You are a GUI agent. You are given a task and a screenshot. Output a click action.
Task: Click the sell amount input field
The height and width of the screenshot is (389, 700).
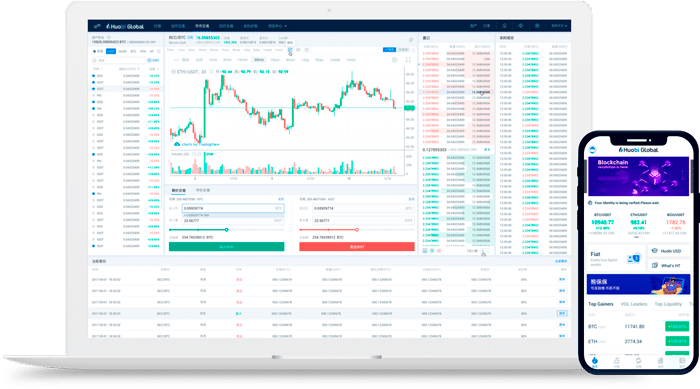click(363, 220)
